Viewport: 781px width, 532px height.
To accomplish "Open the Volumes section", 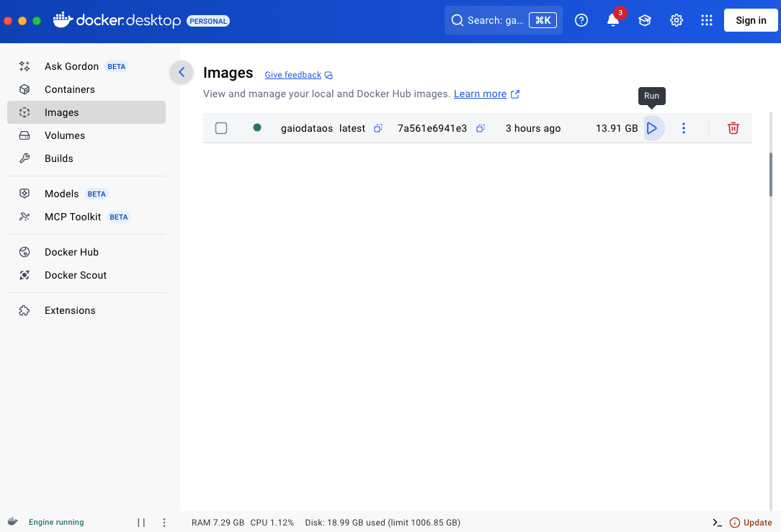I will coord(86,135).
